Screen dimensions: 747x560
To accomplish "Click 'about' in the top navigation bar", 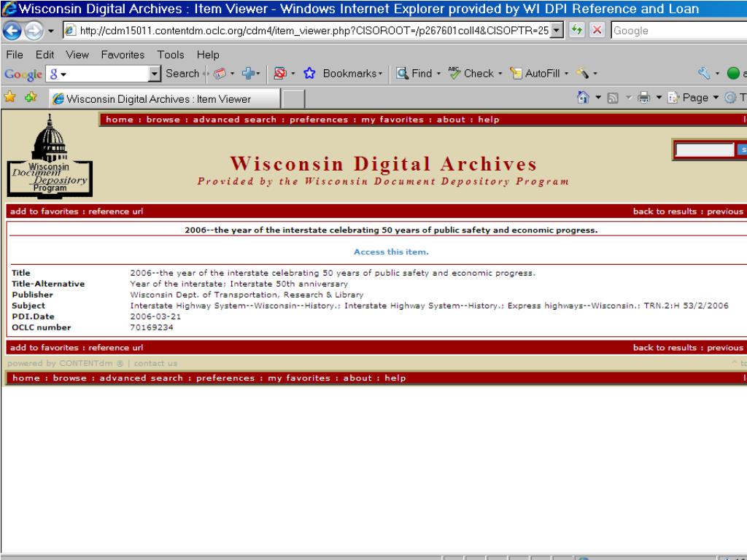I will (451, 120).
